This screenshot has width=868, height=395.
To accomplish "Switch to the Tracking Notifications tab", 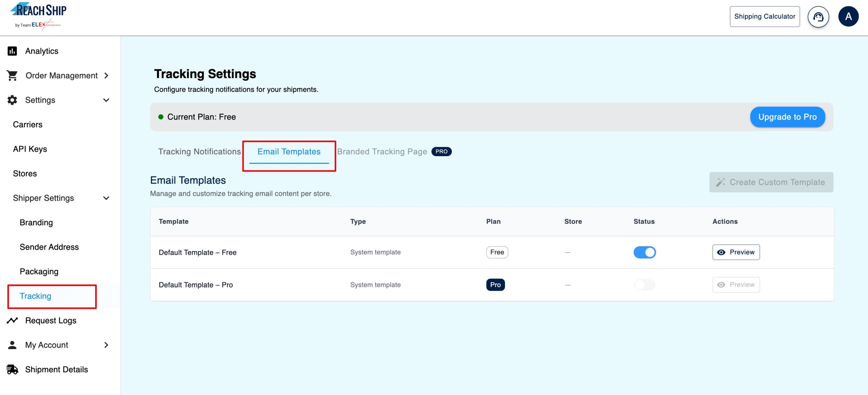I will pyautogui.click(x=199, y=151).
